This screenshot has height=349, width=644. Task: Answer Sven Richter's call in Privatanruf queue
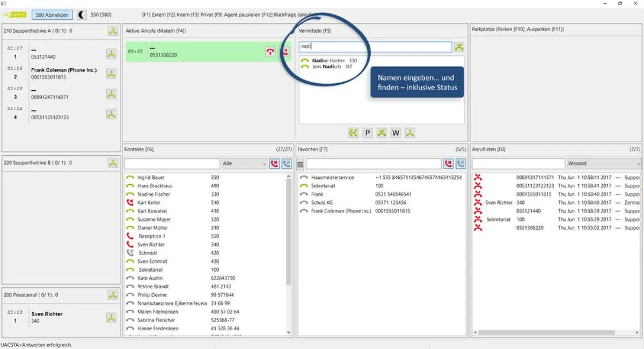[x=111, y=318]
